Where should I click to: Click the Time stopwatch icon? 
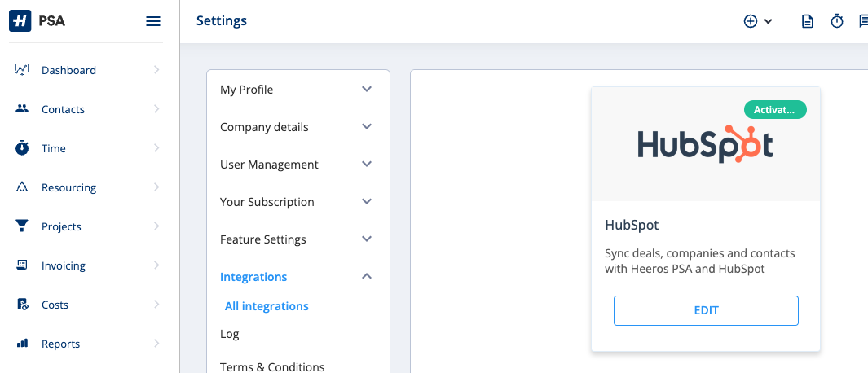pyautogui.click(x=21, y=147)
